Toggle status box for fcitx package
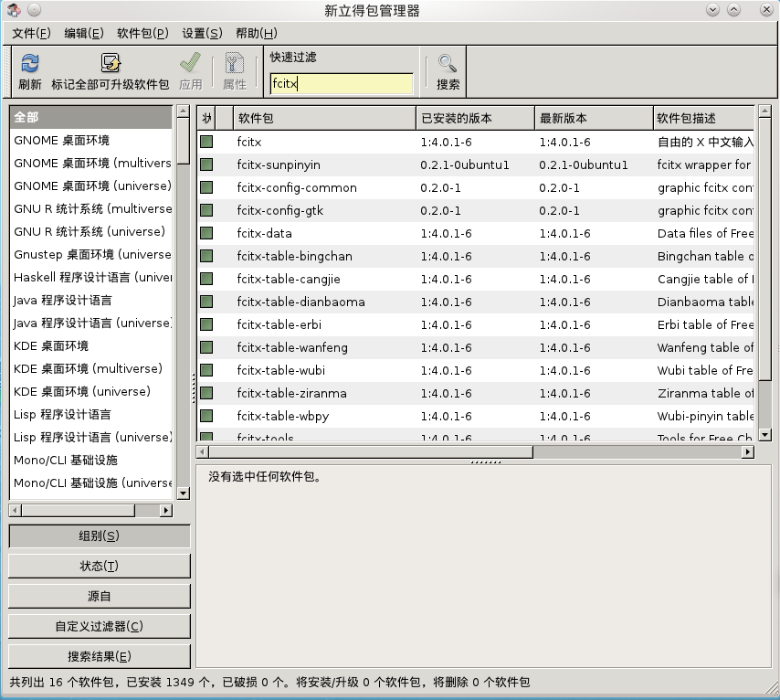The height and width of the screenshot is (700, 780). (x=206, y=142)
